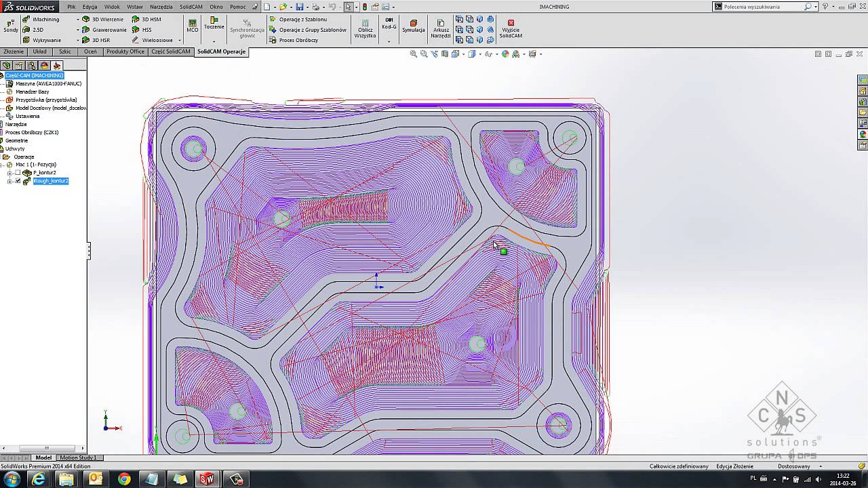
Task: Open the Edycja menu
Action: pos(90,7)
